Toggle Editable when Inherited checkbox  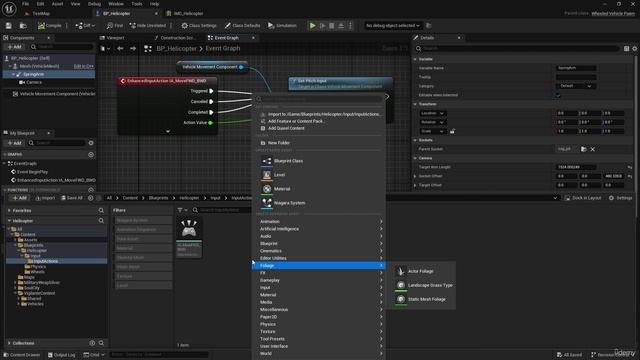(558, 95)
